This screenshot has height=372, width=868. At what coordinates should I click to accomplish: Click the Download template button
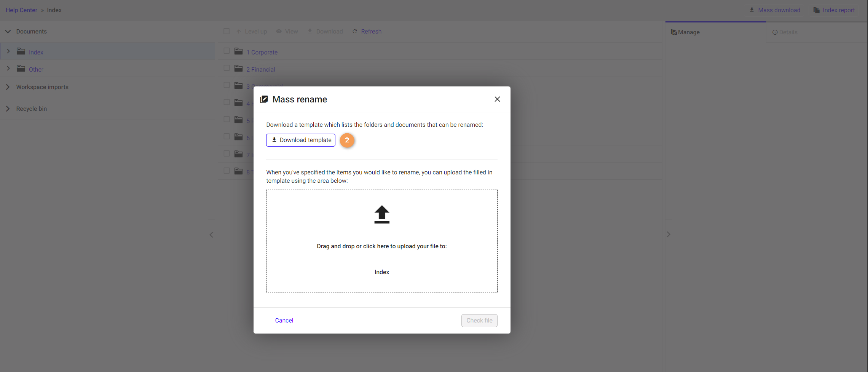pos(301,140)
